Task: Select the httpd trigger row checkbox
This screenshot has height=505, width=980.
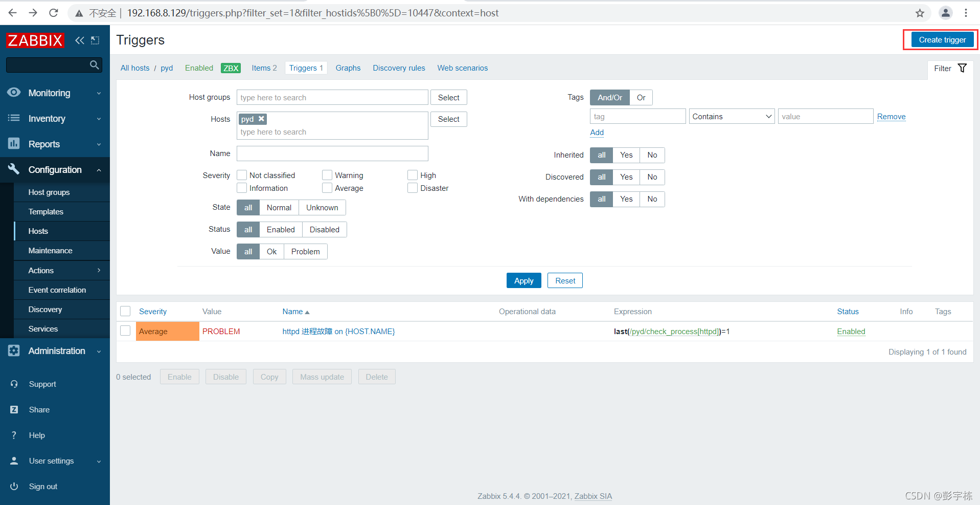Action: click(125, 331)
